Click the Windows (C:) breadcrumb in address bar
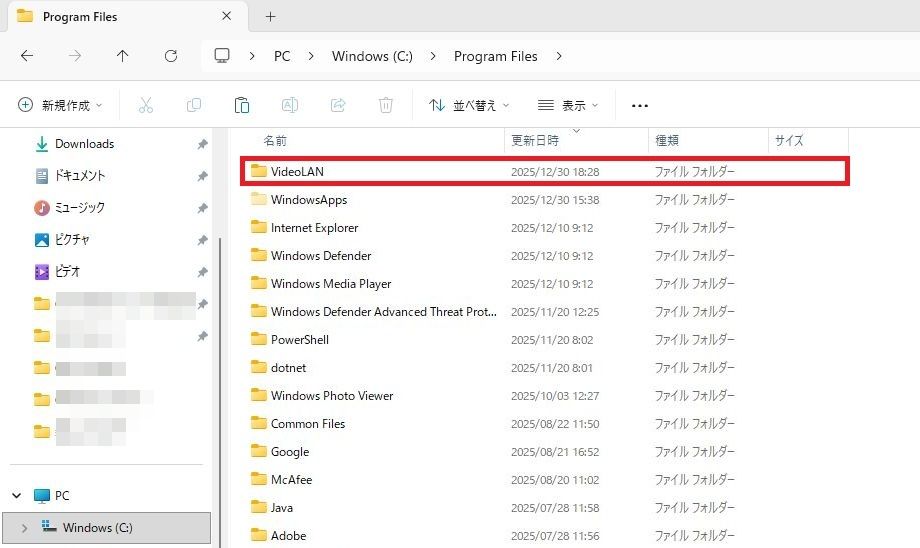Image resolution: width=920 pixels, height=548 pixels. pos(372,56)
